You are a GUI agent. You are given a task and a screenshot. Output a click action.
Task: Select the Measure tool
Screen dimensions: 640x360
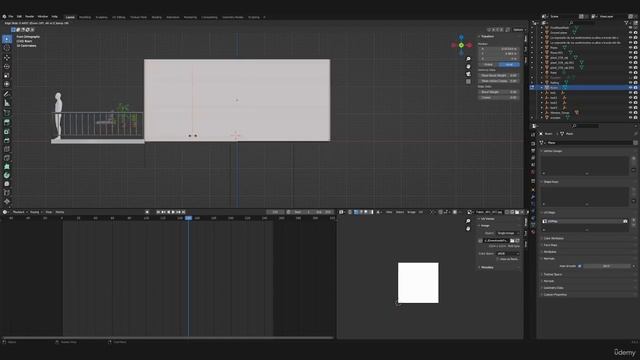[x=7, y=103]
